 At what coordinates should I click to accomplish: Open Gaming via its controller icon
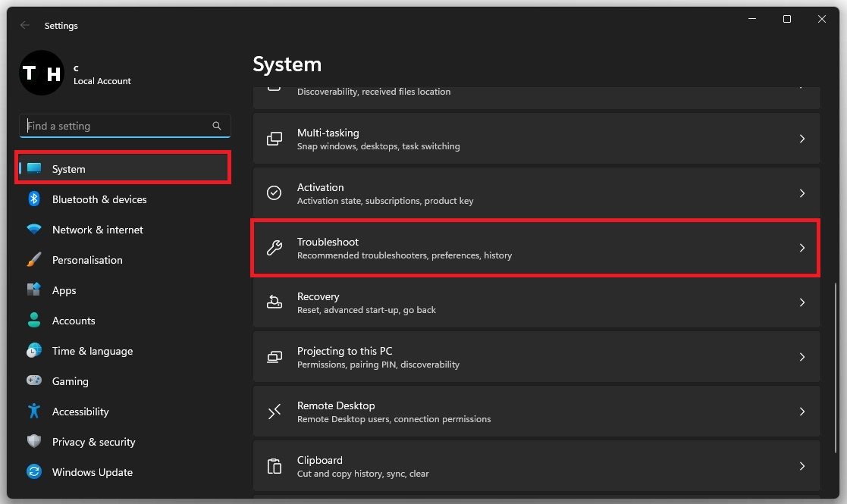[x=34, y=381]
